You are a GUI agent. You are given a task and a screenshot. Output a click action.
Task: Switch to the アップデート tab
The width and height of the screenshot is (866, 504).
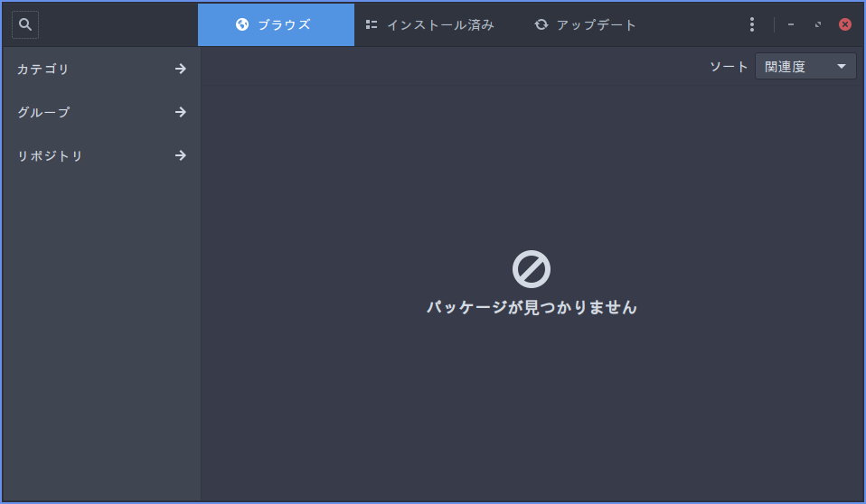tap(585, 25)
